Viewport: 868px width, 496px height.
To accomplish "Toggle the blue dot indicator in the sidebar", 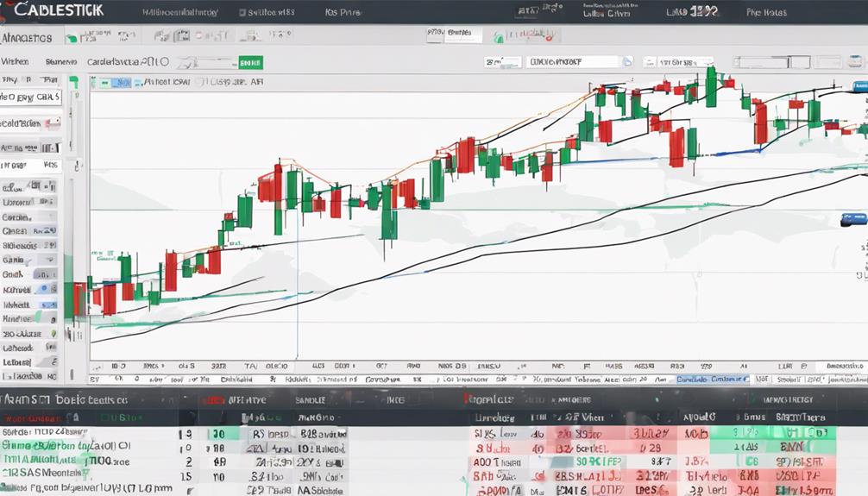I will click(x=44, y=289).
